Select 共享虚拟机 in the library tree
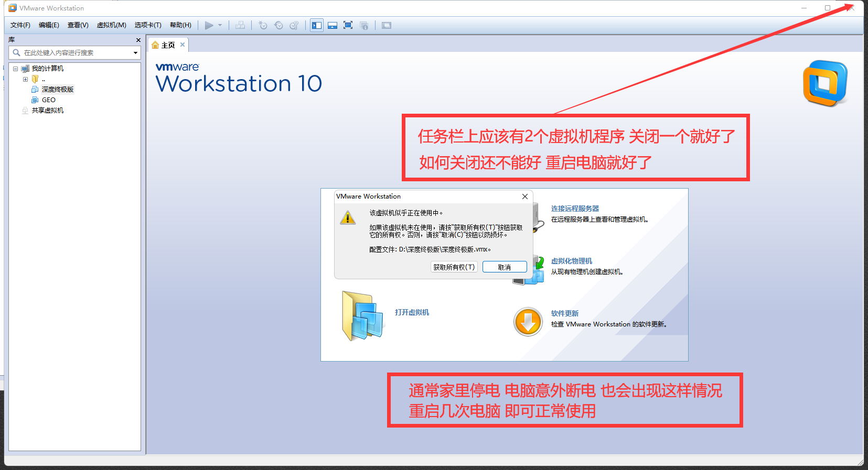868x470 pixels. coord(48,111)
